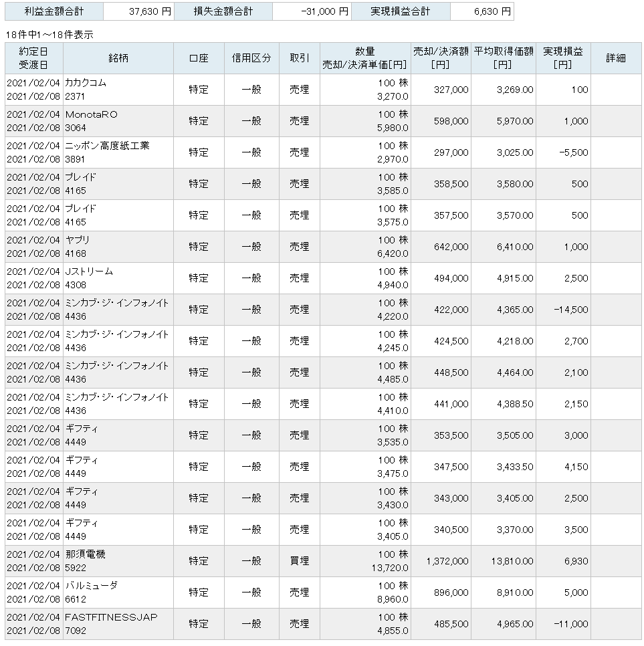Click the 485,500 amount for FASTFITNESSJAP
The width and height of the screenshot is (644, 646).
point(451,624)
